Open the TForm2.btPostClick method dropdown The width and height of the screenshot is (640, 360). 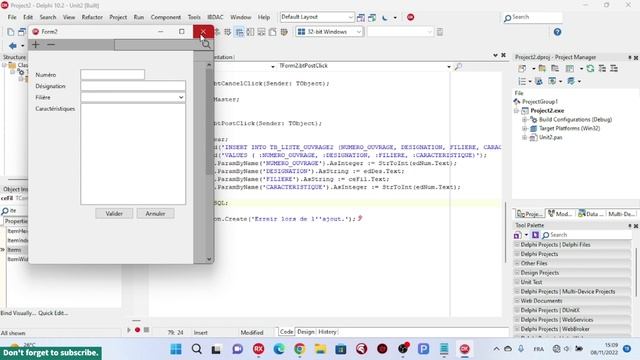pyautogui.click(x=449, y=66)
